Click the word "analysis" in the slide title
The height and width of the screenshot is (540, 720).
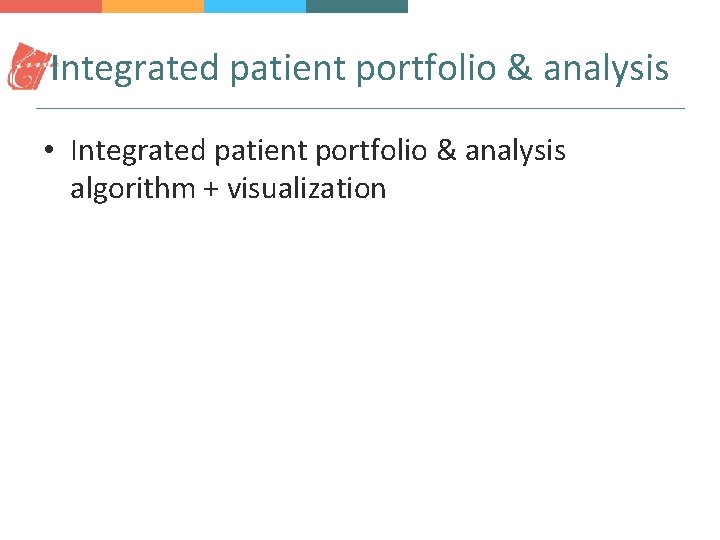click(606, 68)
